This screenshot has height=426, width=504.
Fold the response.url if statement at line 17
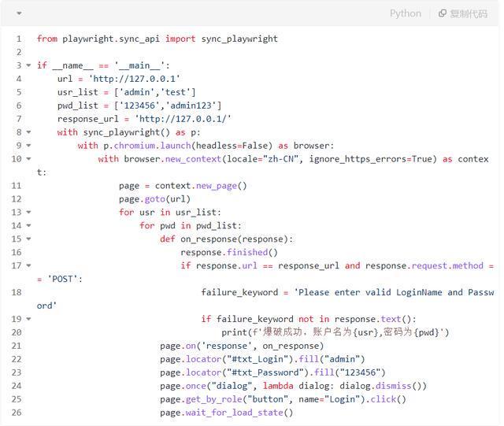click(29, 266)
